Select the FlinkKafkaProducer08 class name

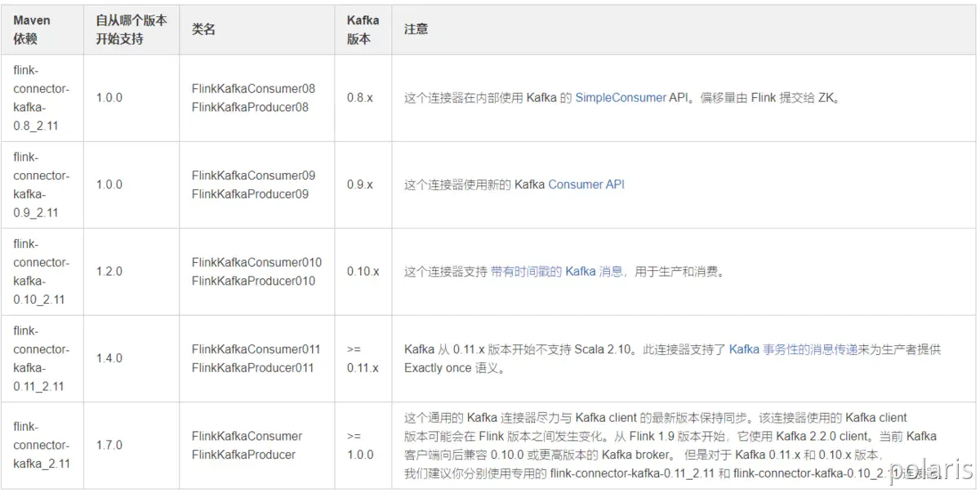point(250,107)
